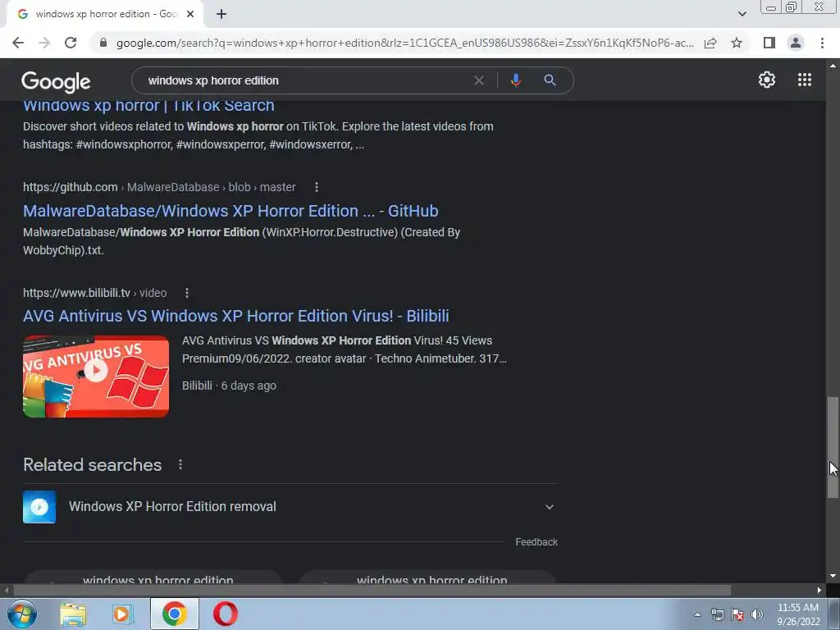Open the tab search dropdown arrow

coord(742,14)
